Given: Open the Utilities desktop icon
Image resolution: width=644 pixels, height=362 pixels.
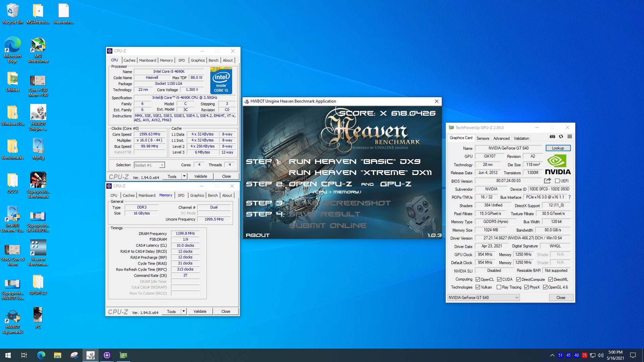Looking at the screenshot, I should point(13,82).
